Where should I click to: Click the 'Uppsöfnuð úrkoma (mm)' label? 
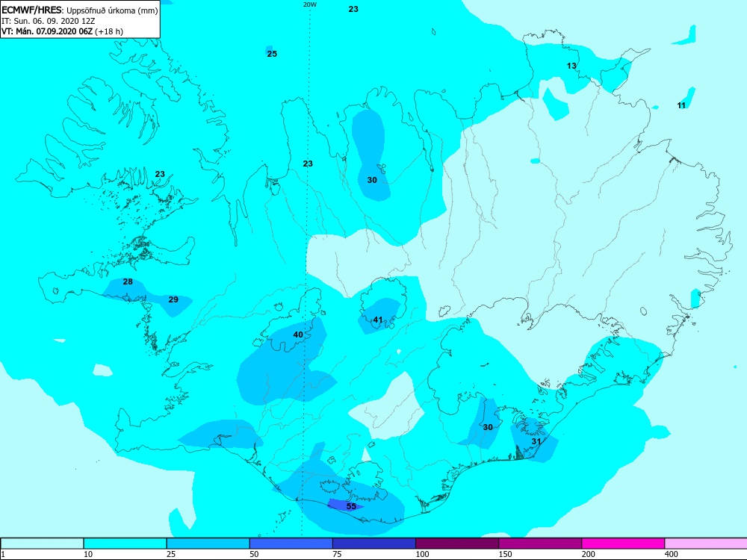[112, 10]
